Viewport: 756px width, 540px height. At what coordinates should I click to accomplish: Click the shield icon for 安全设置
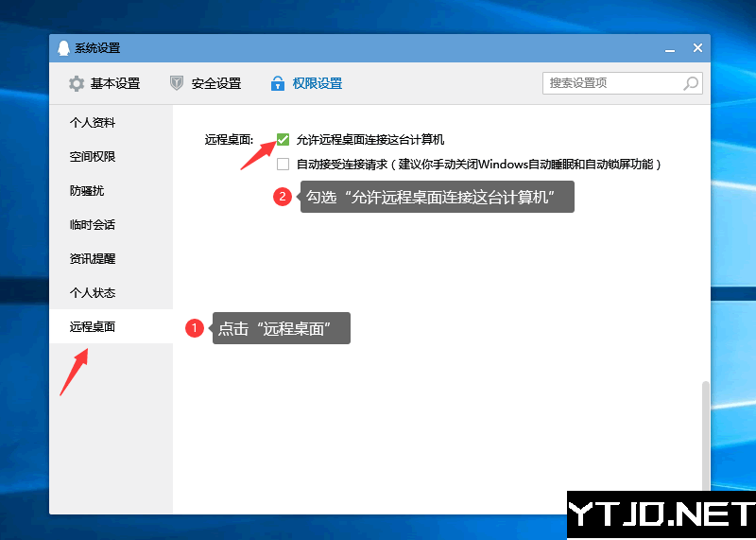point(177,83)
